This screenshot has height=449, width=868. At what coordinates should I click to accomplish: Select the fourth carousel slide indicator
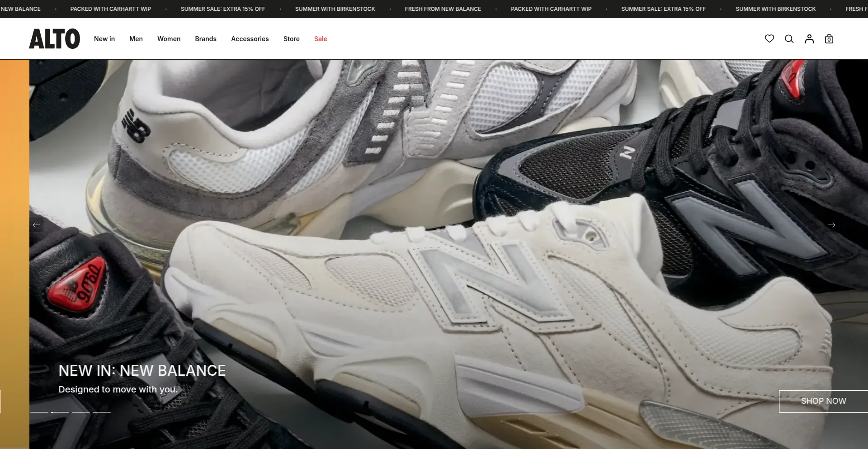tap(102, 412)
